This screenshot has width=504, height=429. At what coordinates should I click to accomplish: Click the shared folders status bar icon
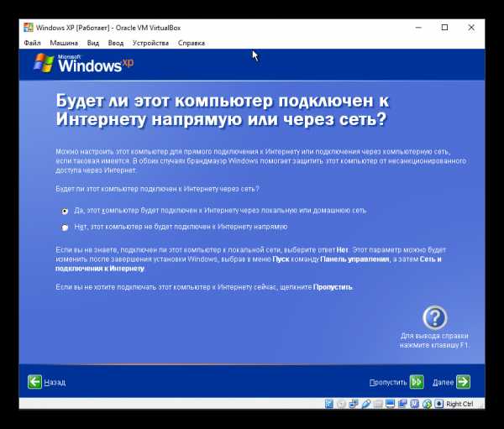378,404
